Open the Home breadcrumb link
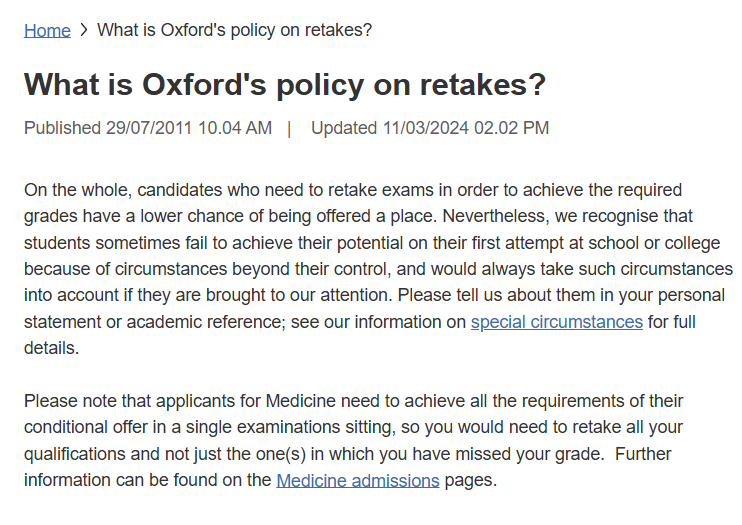 pos(47,30)
